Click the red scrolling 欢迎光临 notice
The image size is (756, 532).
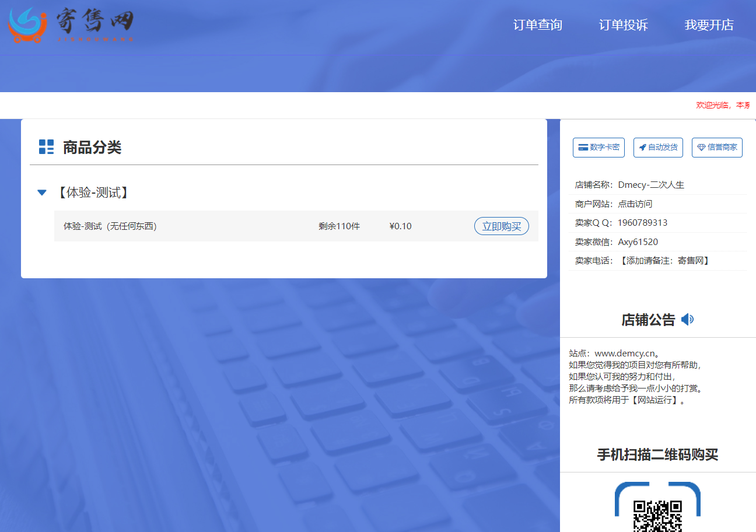(x=723, y=105)
